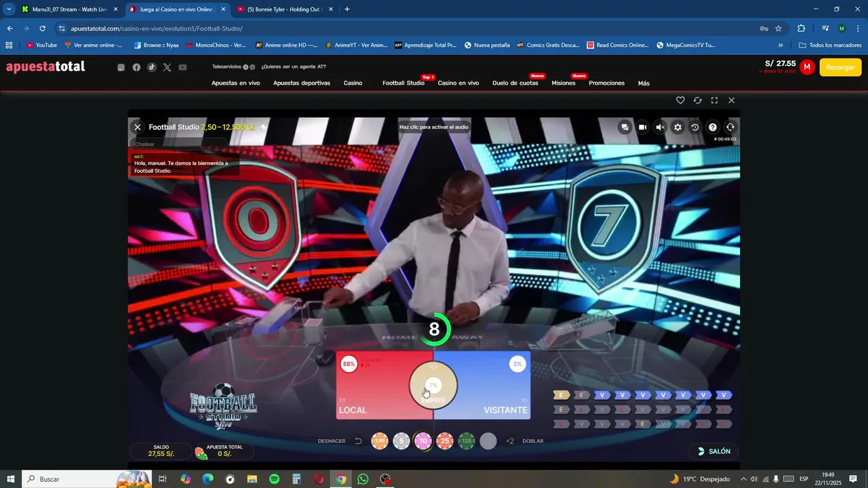868x488 pixels.
Task: Expand the Más menu
Action: (x=644, y=83)
